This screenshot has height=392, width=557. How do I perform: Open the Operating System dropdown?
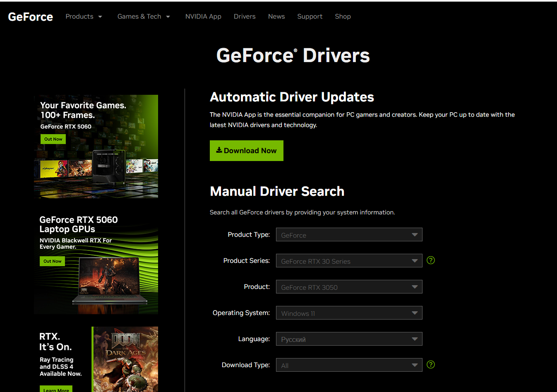pos(349,313)
